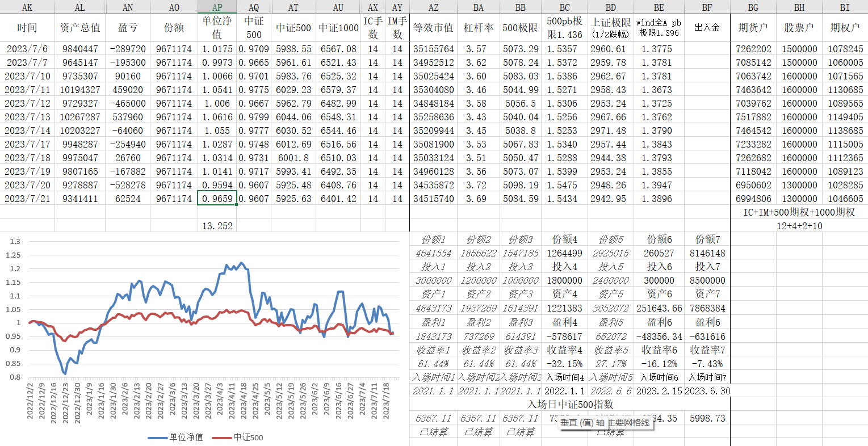This screenshot has width=868, height=446.
Task: Select column header AP
Action: (x=217, y=7)
